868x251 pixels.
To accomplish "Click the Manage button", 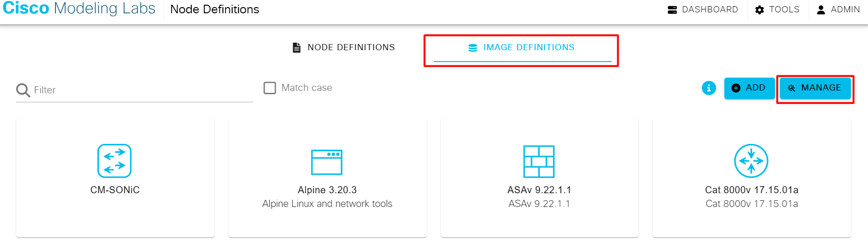I will point(815,88).
